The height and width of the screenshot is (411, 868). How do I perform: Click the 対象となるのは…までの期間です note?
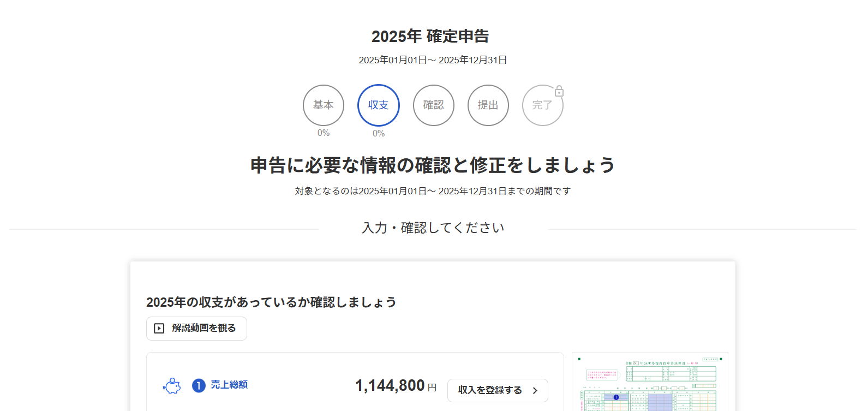pyautogui.click(x=433, y=191)
